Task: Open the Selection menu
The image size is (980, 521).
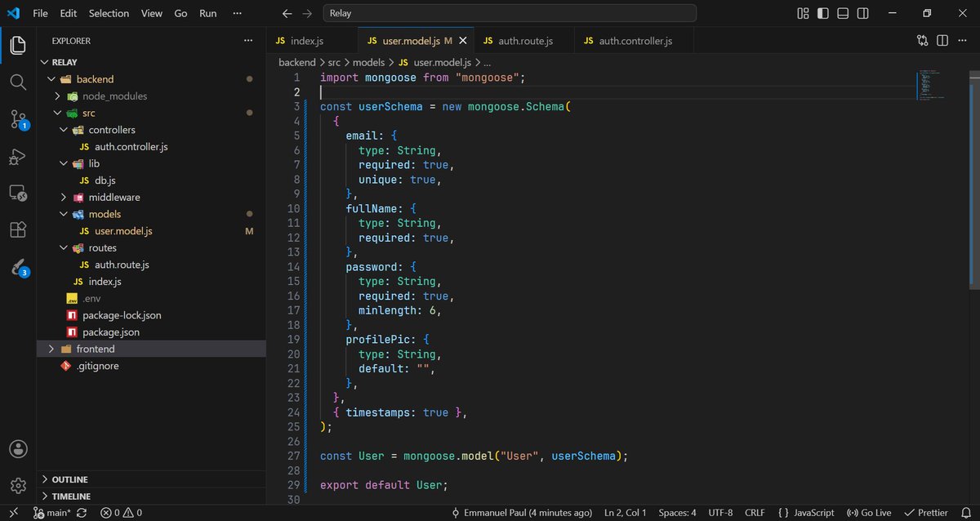Action: point(109,13)
